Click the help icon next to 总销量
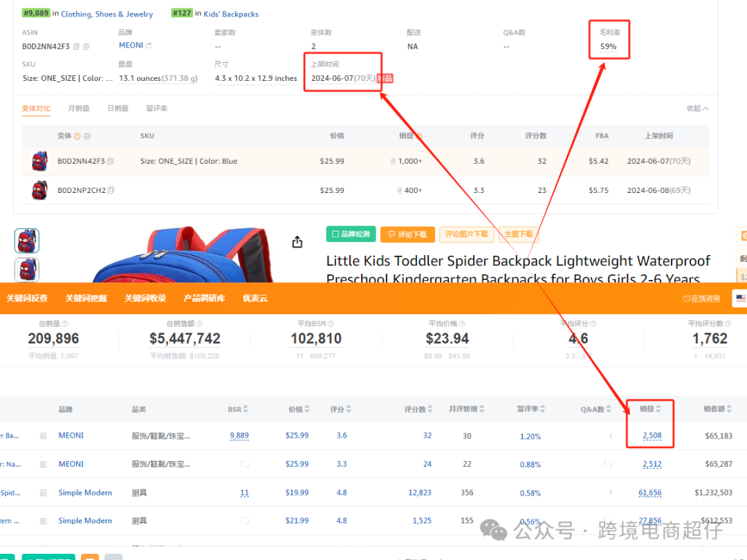Image resolution: width=747 pixels, height=560 pixels. [x=65, y=324]
